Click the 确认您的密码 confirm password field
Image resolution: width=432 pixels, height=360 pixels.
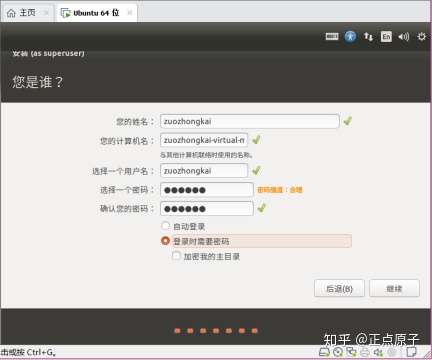pyautogui.click(x=207, y=209)
